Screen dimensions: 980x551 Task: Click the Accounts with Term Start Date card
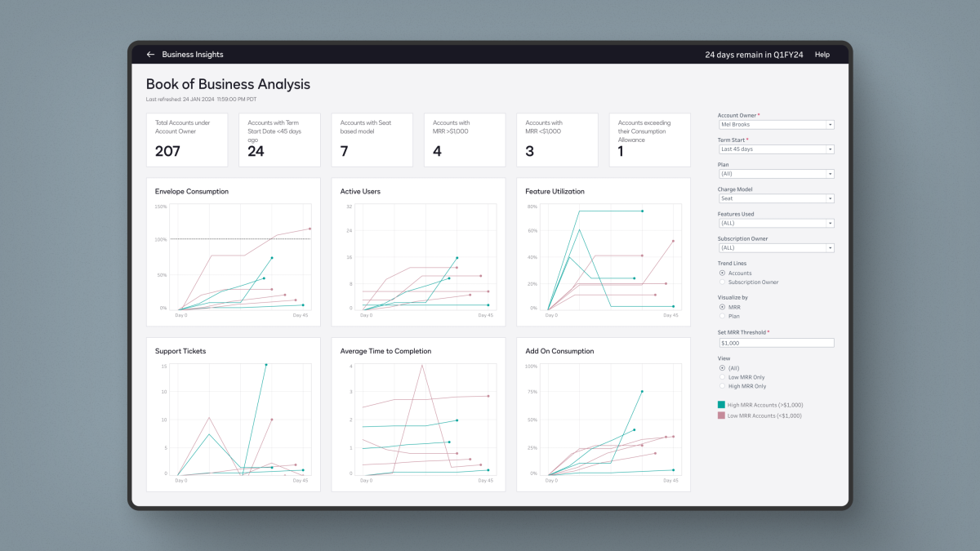point(279,140)
